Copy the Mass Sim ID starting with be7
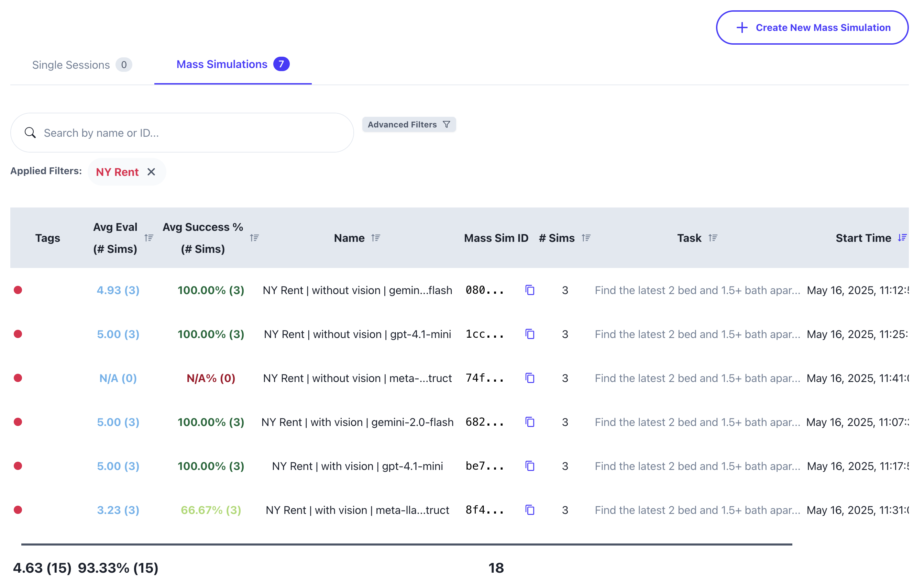The width and height of the screenshot is (924, 584). (529, 466)
